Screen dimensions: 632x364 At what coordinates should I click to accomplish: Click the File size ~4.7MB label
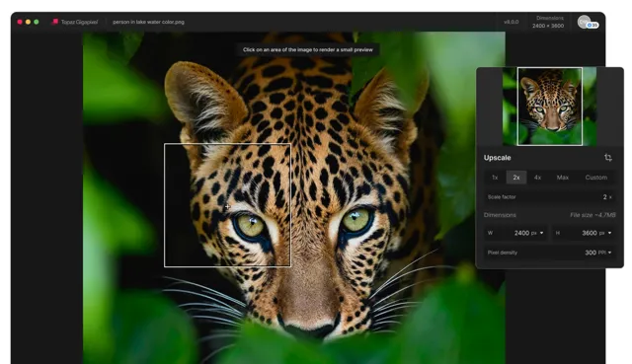[592, 215]
